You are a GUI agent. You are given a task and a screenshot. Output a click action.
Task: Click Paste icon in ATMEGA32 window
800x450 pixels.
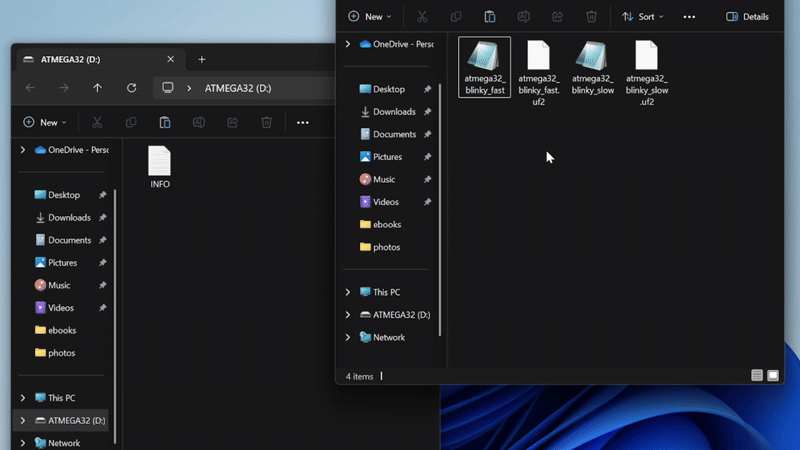coord(165,122)
